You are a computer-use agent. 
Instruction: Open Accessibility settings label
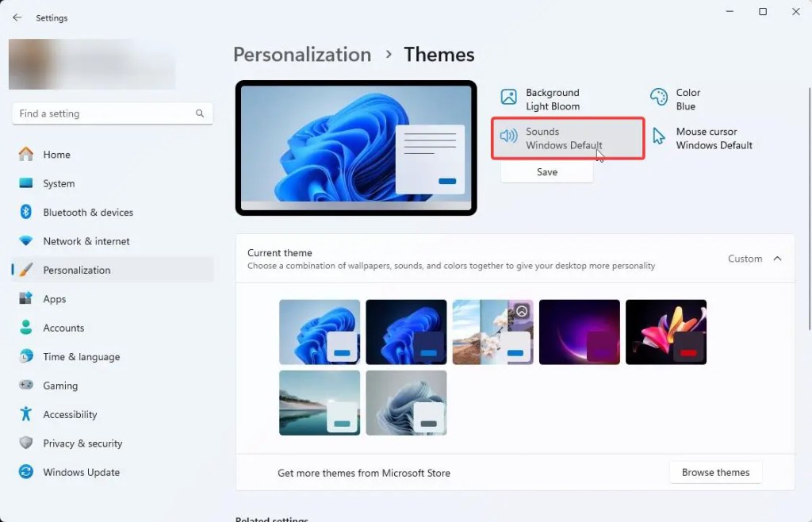[70, 414]
